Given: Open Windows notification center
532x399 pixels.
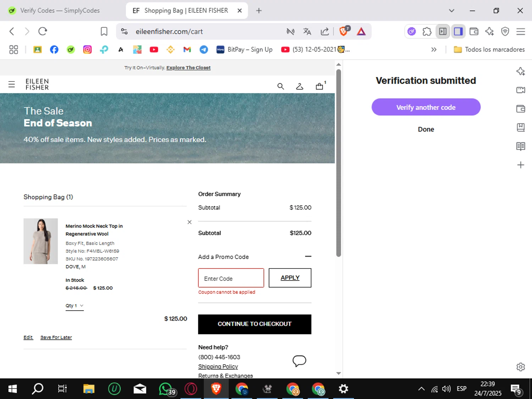Looking at the screenshot, I should 516,389.
